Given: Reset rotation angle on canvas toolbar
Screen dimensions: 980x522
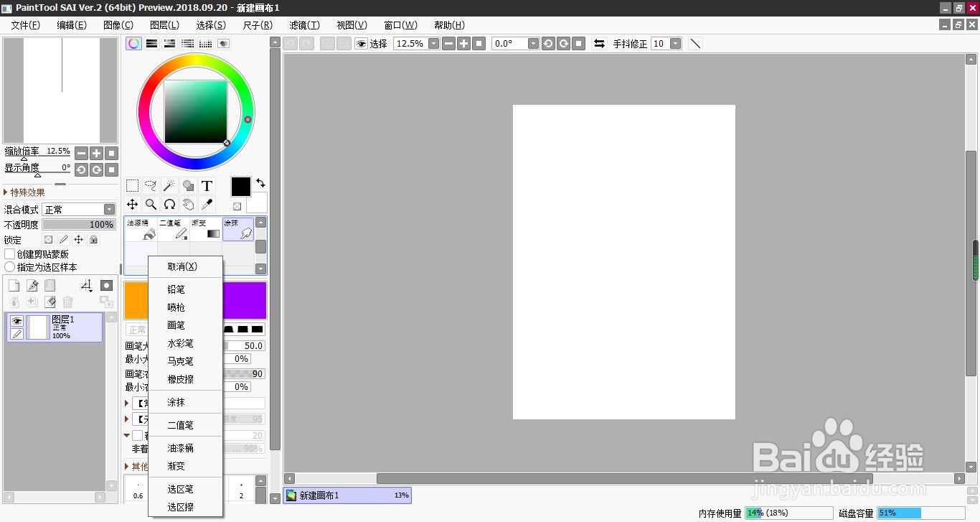Looking at the screenshot, I should [x=580, y=44].
